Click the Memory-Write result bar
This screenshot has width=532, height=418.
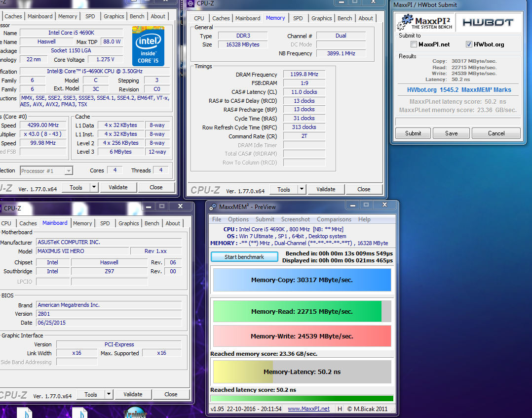(x=302, y=336)
